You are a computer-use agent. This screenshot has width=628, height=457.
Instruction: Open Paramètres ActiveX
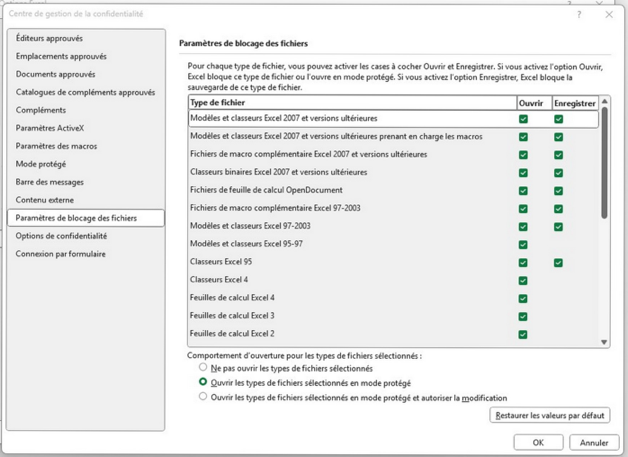86,128
